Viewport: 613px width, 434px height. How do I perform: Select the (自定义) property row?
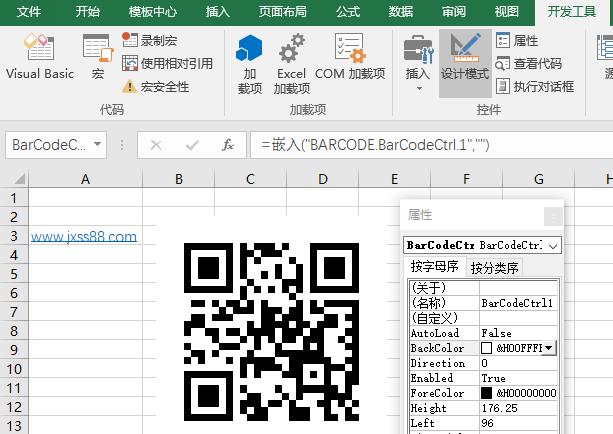point(483,318)
